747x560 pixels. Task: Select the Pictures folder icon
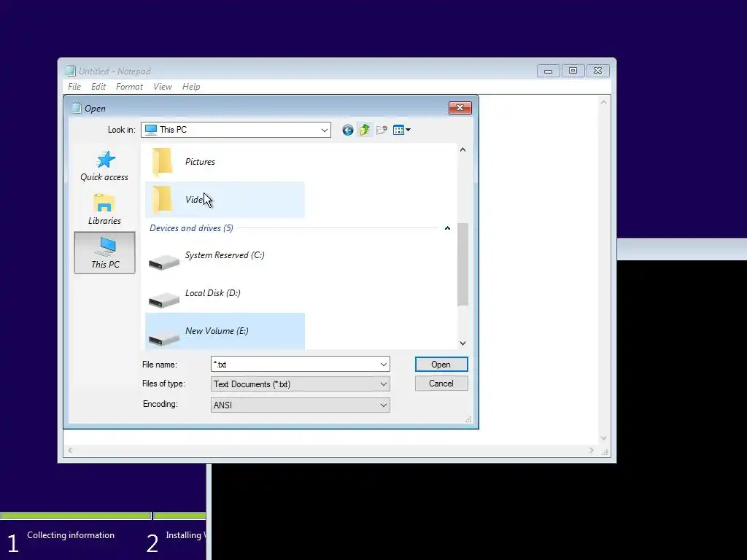[162, 162]
